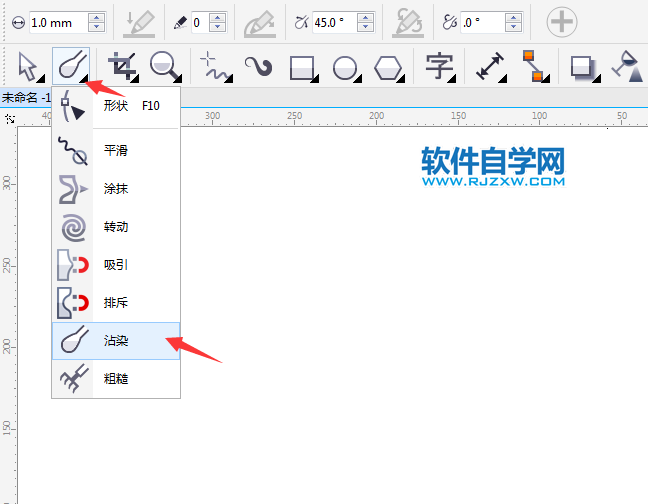648x504 pixels.
Task: Expand the Crop tool flyout arrow
Action: [134, 78]
